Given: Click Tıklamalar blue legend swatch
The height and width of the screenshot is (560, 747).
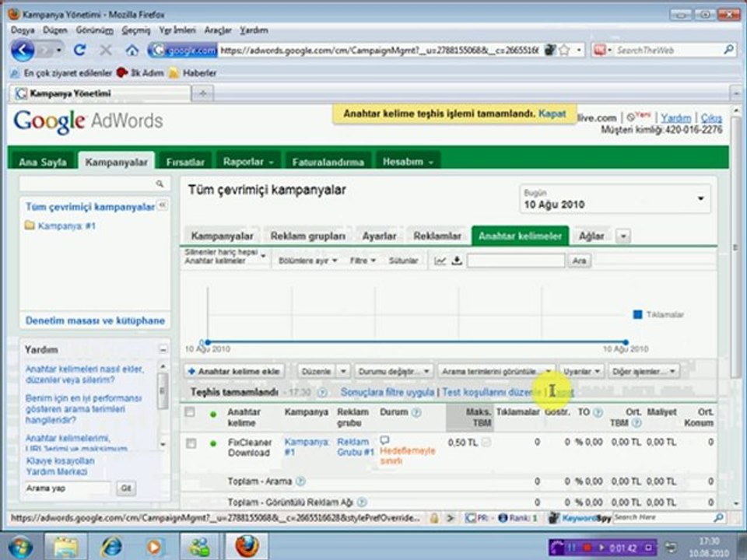Looking at the screenshot, I should pos(637,314).
